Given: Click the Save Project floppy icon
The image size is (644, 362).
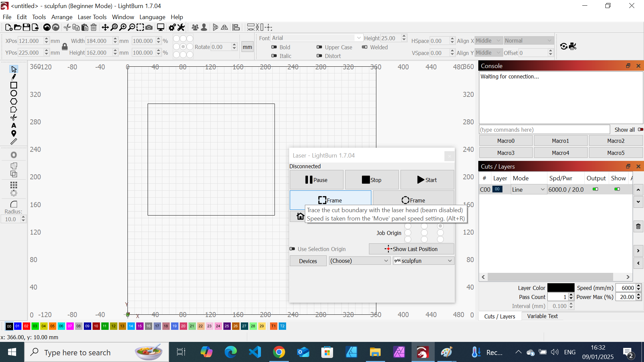Looking at the screenshot, I should (x=26, y=27).
